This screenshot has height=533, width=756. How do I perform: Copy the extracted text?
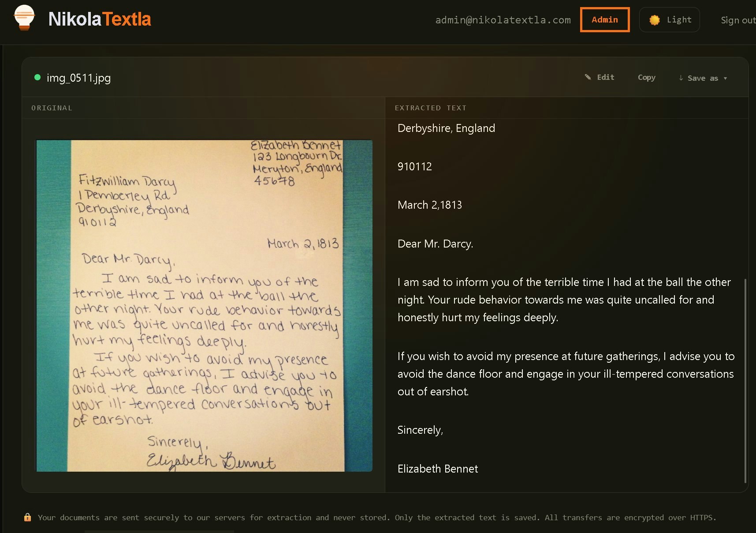pyautogui.click(x=646, y=77)
